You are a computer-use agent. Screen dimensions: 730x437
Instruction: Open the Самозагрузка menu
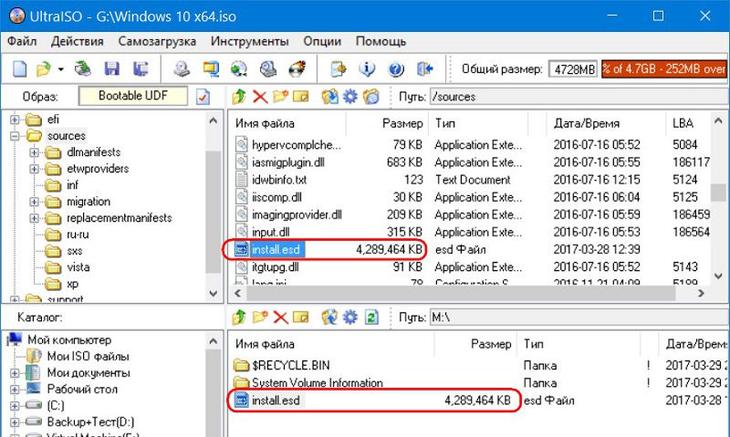pos(156,42)
